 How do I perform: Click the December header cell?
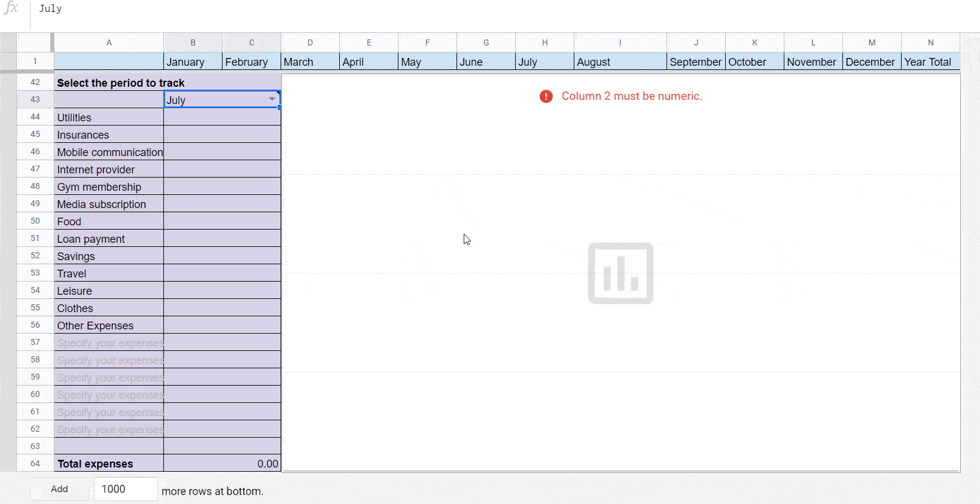click(872, 62)
